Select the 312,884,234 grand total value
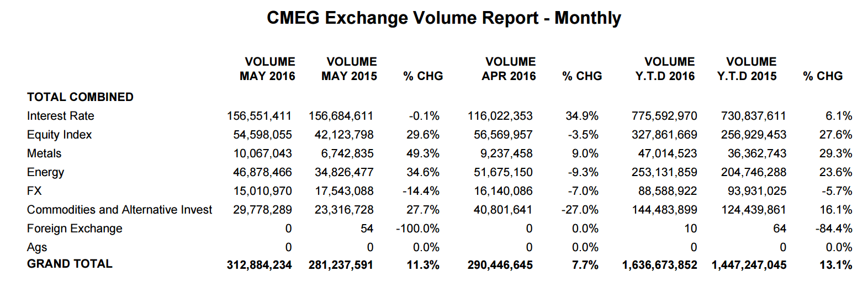The image size is (868, 308). tap(259, 265)
